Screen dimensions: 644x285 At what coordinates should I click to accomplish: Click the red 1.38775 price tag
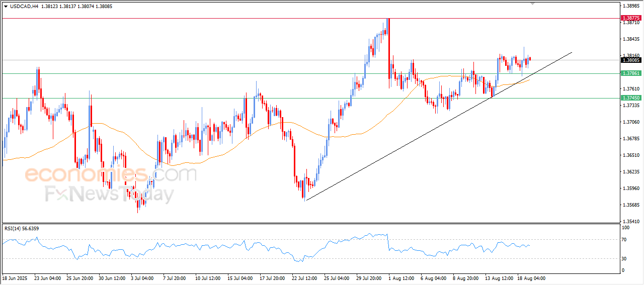(x=631, y=18)
